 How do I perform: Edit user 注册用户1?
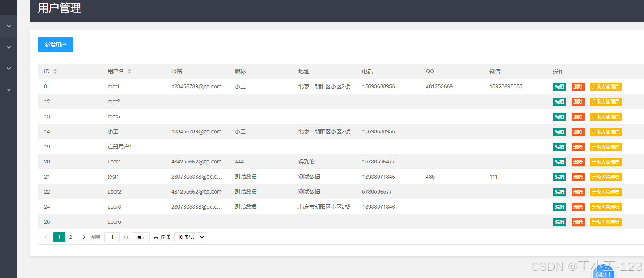tap(560, 147)
